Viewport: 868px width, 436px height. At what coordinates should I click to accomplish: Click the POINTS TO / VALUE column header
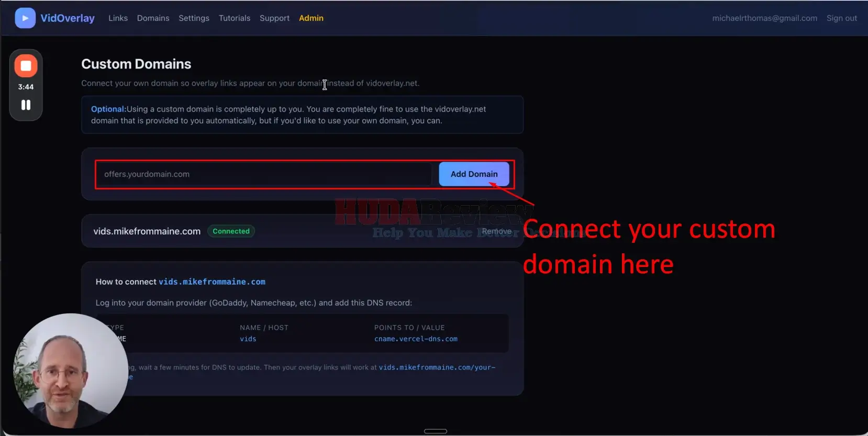pos(409,328)
